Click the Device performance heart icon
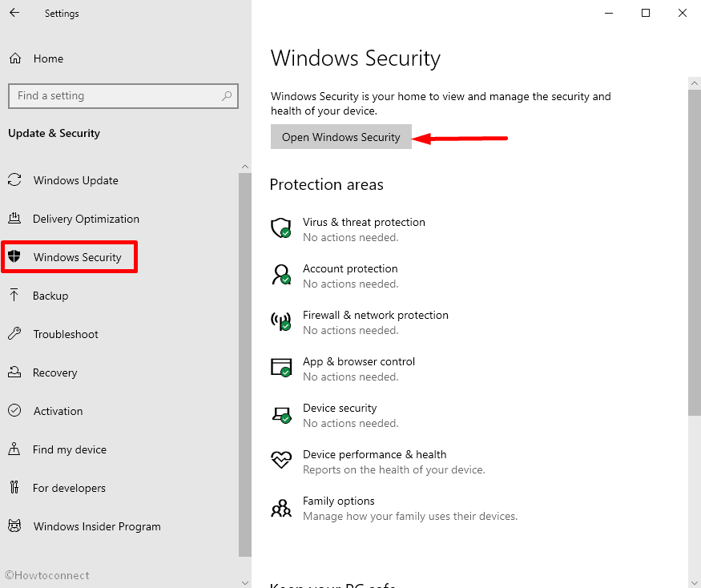 [281, 460]
